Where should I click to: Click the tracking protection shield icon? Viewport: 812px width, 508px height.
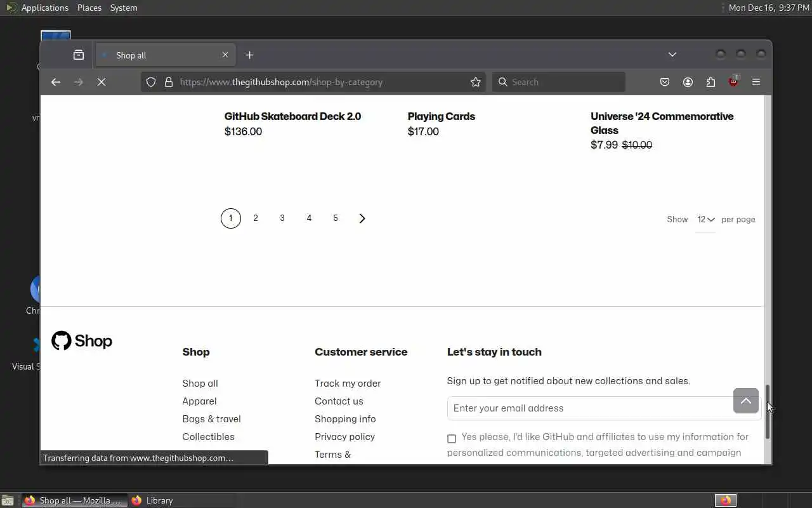(151, 82)
